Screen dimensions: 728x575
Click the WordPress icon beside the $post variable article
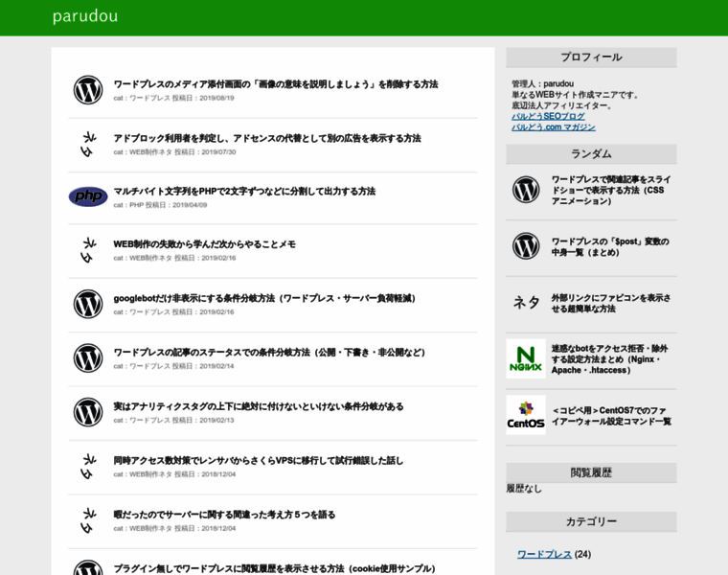[x=526, y=246]
